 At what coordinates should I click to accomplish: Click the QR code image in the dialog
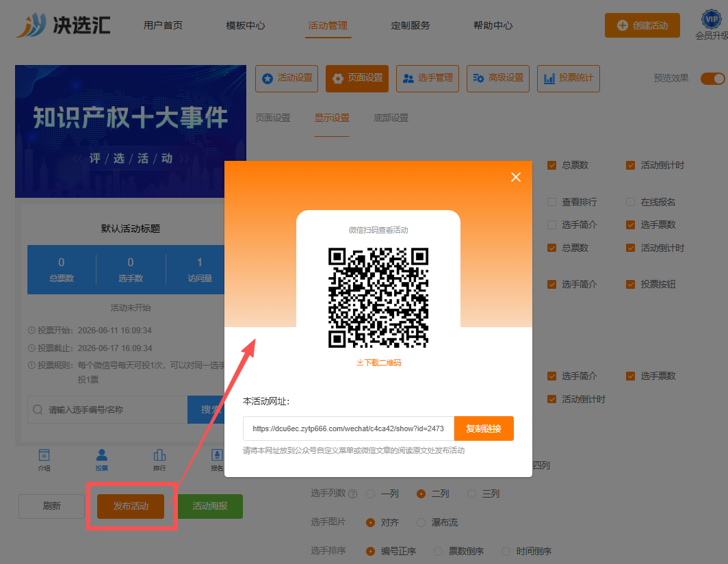pyautogui.click(x=378, y=298)
